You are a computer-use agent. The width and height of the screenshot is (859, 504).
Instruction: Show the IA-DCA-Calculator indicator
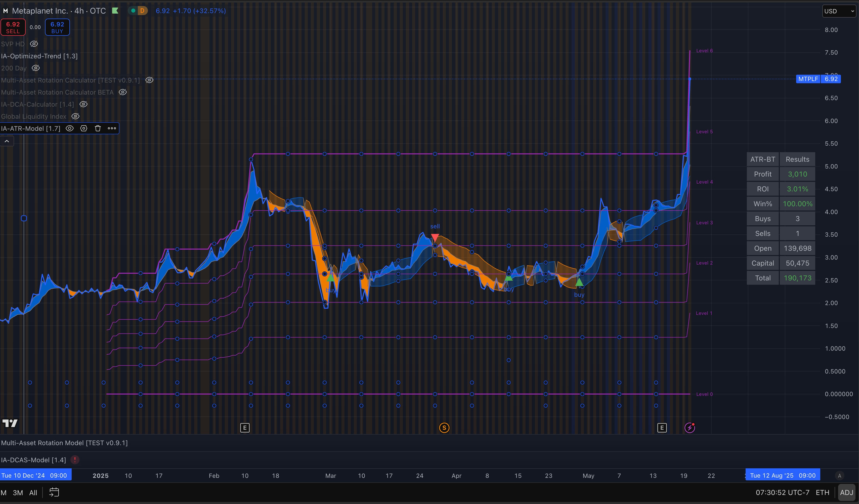[x=83, y=104]
